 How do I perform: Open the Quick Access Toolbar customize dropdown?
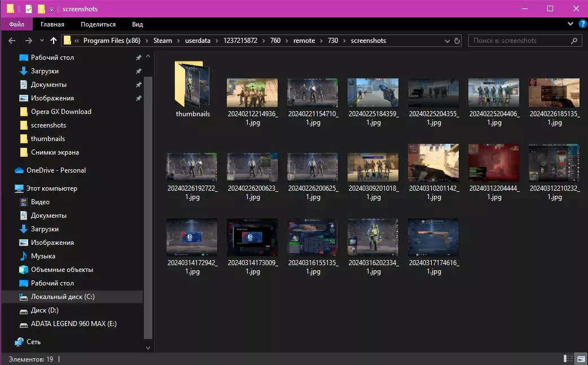pyautogui.click(x=51, y=9)
